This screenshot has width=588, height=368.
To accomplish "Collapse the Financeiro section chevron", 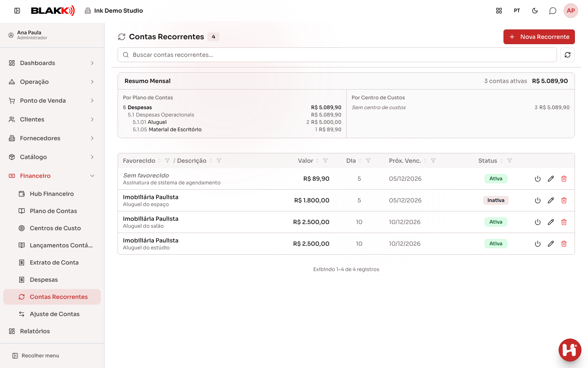I will tap(92, 176).
